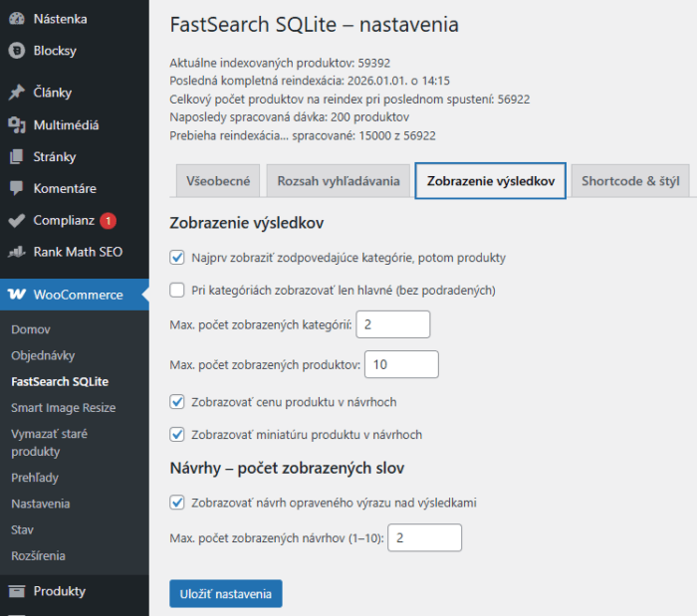697x616 pixels.
Task: Click the Complianz checkmark icon
Action: (17, 220)
